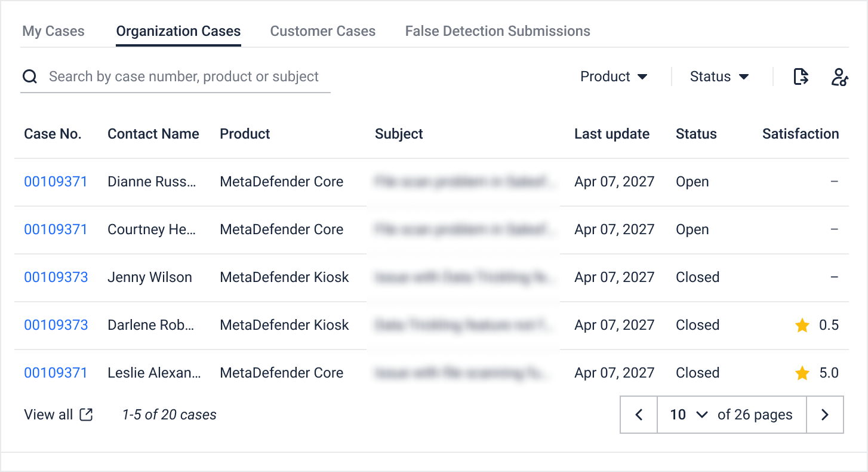Open the manage users icon
Viewport: 868px width, 472px height.
pyautogui.click(x=839, y=77)
